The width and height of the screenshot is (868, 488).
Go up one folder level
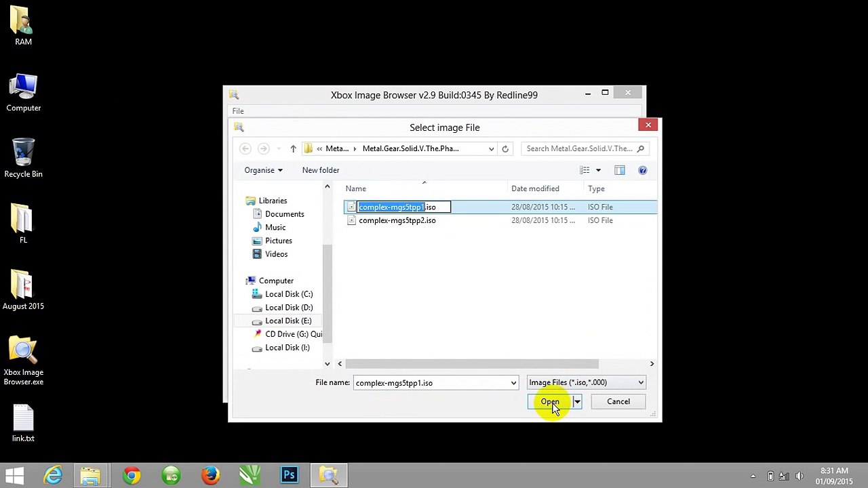293,148
